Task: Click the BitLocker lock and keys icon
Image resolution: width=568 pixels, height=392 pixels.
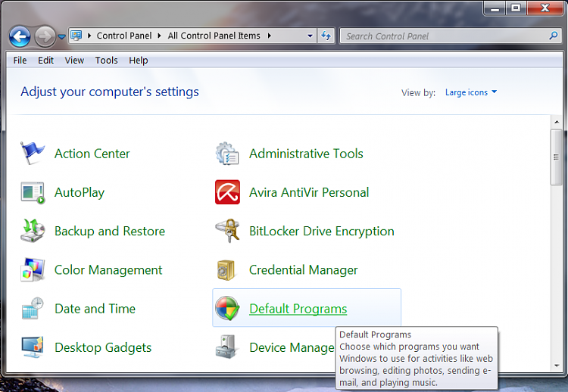Action: [x=227, y=231]
